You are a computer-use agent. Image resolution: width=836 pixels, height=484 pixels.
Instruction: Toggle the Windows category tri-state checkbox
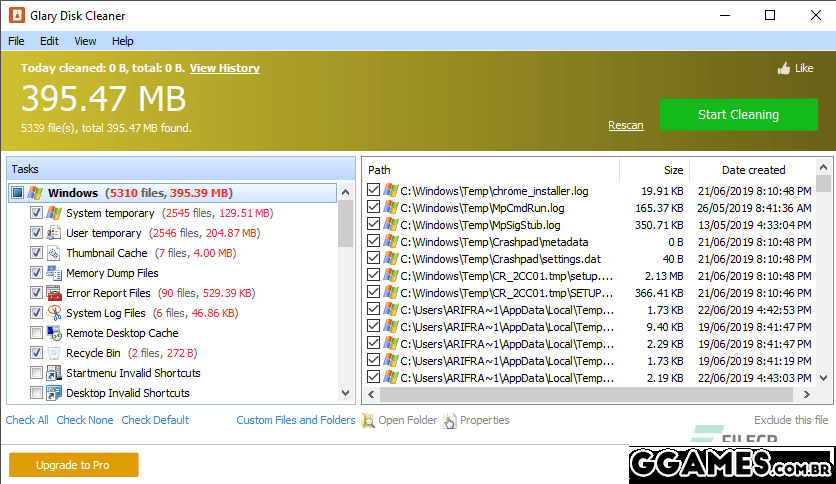click(x=17, y=193)
